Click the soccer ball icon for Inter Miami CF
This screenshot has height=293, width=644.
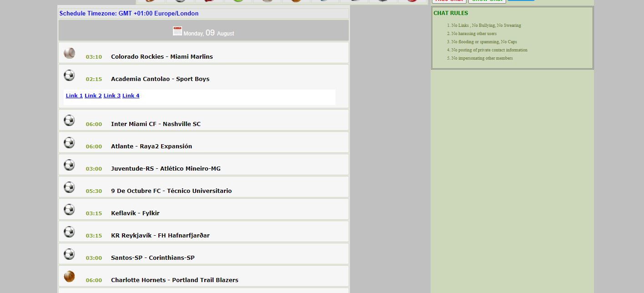click(69, 121)
